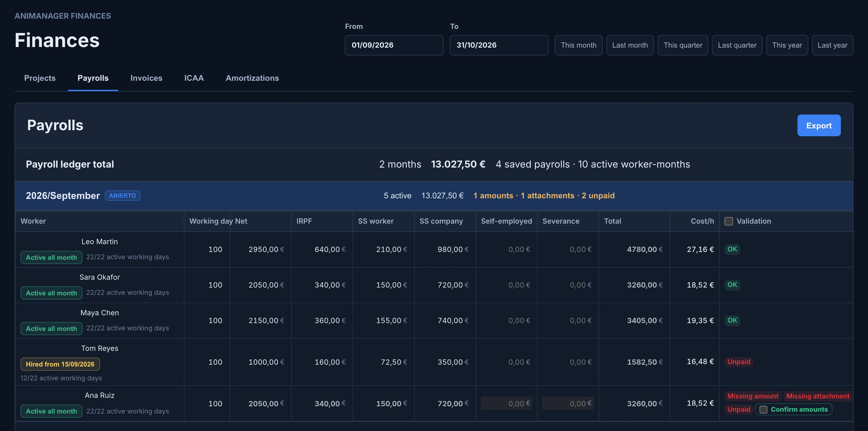Select worker name Sara Okafor

(x=99, y=277)
